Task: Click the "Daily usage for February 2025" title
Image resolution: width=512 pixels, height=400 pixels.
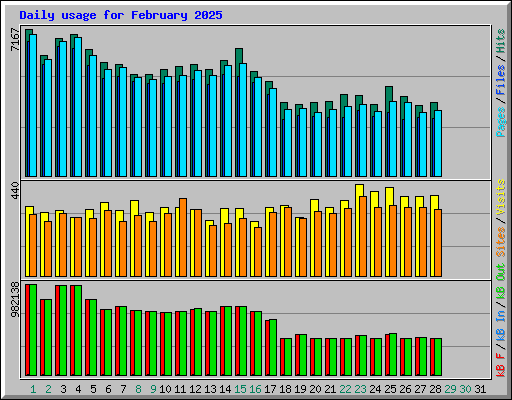Action: click(x=121, y=15)
